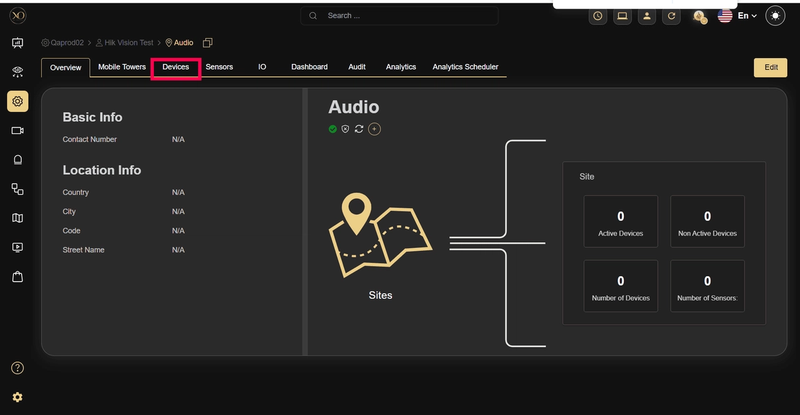The height and width of the screenshot is (415, 800).
Task: Click the XO logo in sidebar
Action: pos(17,16)
